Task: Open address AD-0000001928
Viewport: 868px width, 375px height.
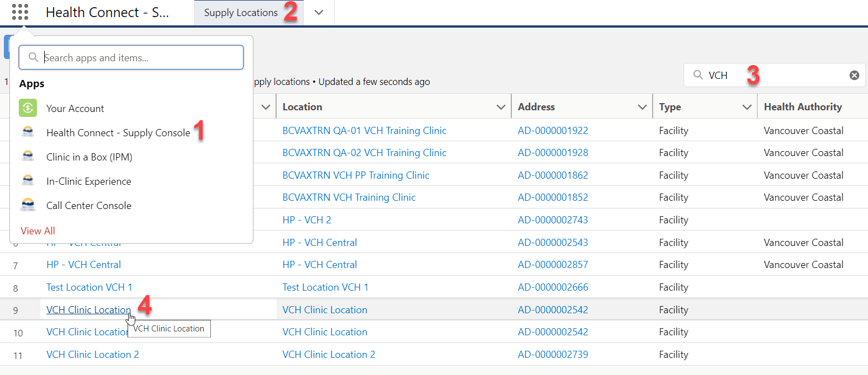Action: pos(553,153)
